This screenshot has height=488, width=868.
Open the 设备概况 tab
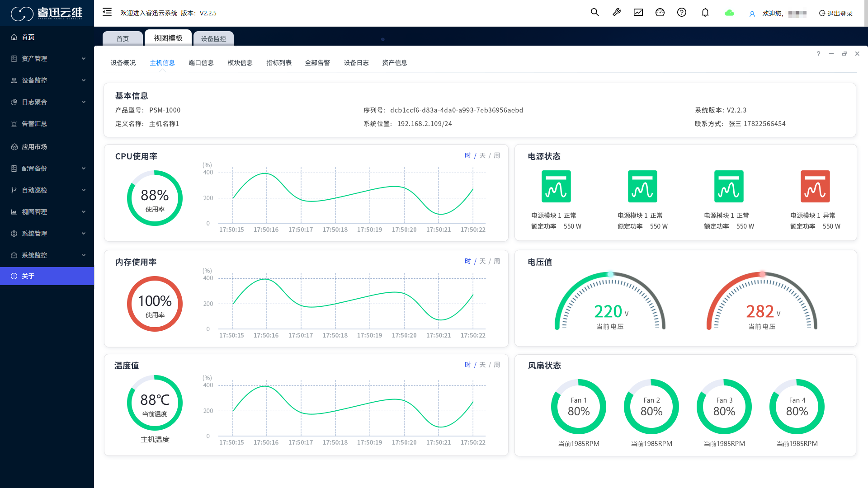(x=123, y=63)
